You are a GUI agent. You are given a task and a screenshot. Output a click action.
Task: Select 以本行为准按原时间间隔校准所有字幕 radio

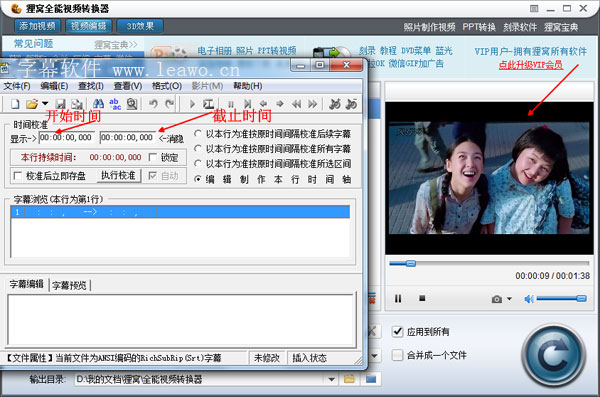coord(198,149)
